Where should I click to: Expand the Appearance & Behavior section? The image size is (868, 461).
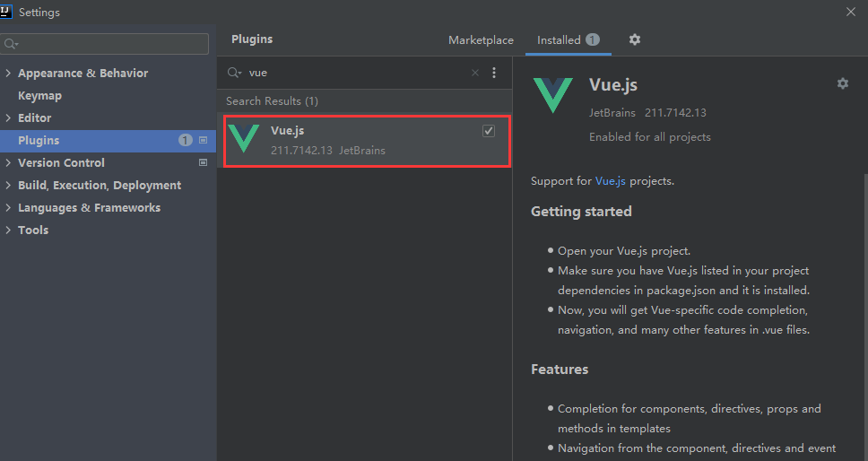tap(8, 74)
